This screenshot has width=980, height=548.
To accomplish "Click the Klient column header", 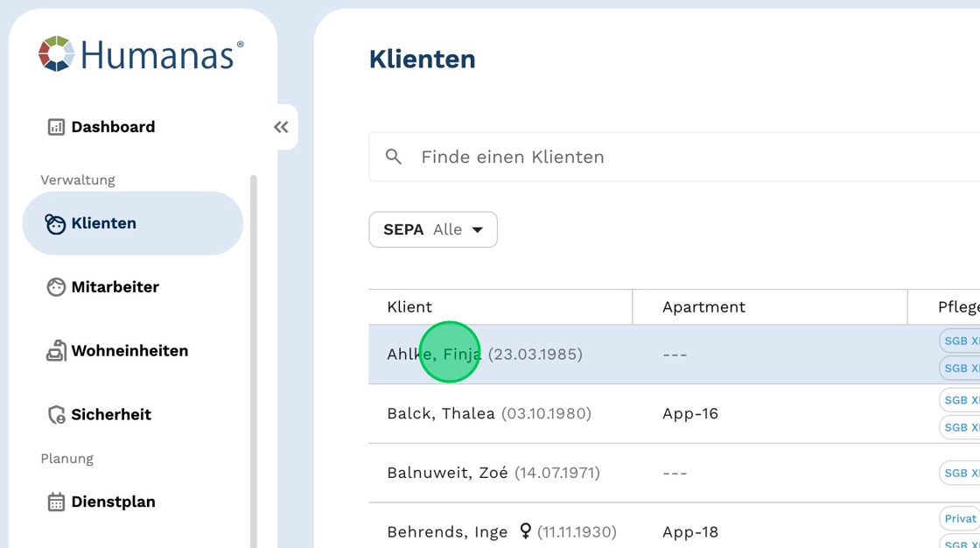I will tap(409, 307).
